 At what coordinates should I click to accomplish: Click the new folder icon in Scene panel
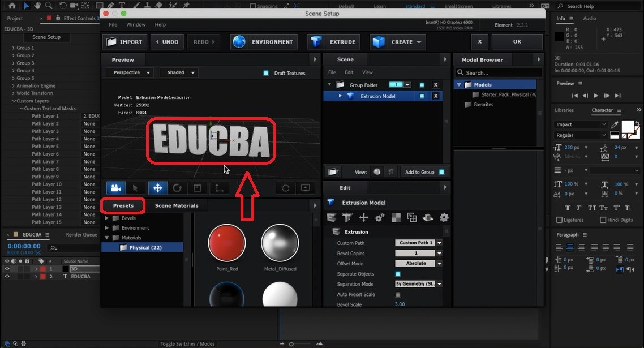pos(333,172)
